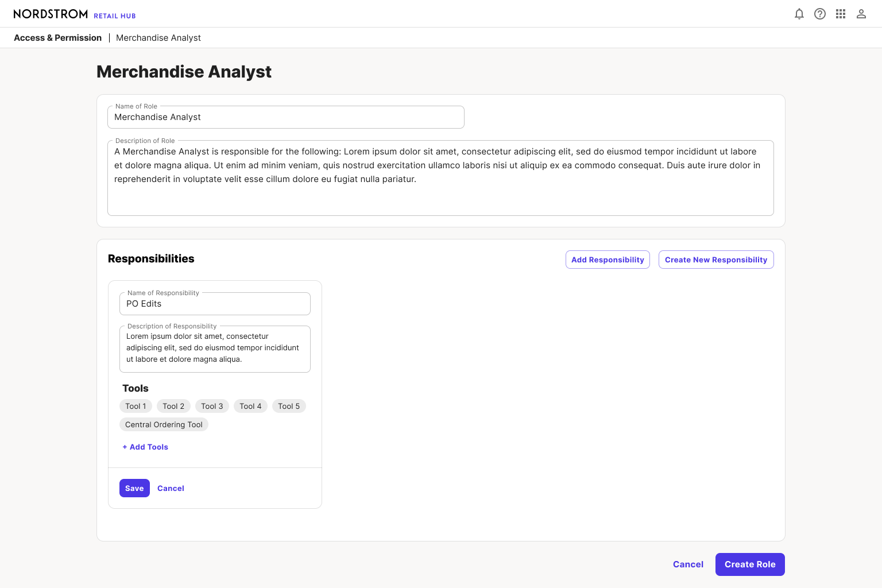Edit the Name of Responsibility field
The width and height of the screenshot is (882, 588).
pyautogui.click(x=215, y=304)
